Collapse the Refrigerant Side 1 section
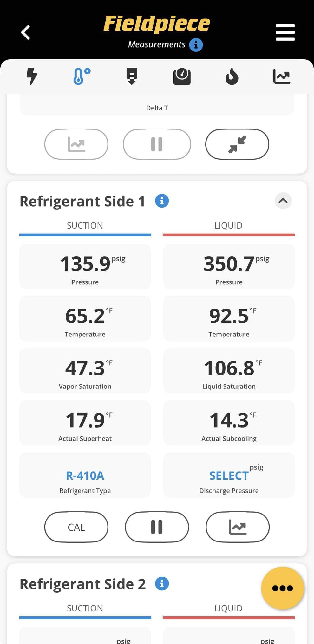The width and height of the screenshot is (314, 644). coord(283,201)
